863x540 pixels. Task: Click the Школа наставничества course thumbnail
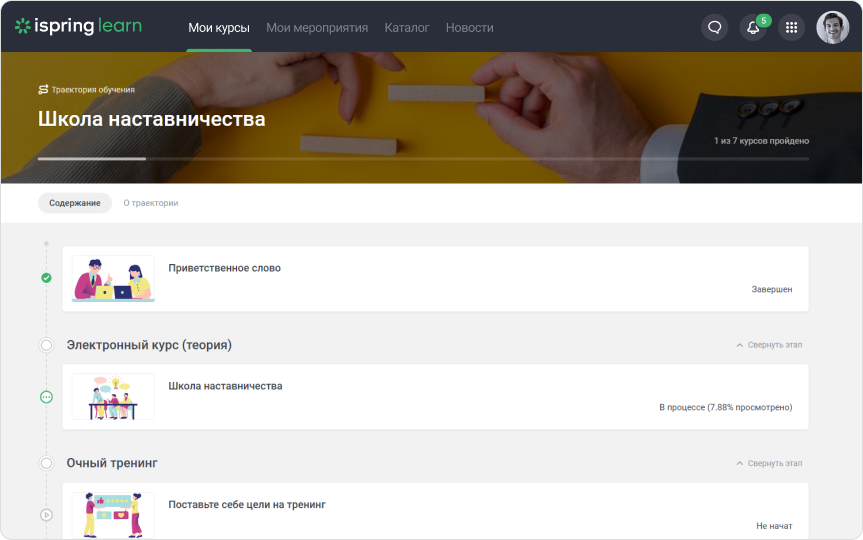[113, 397]
